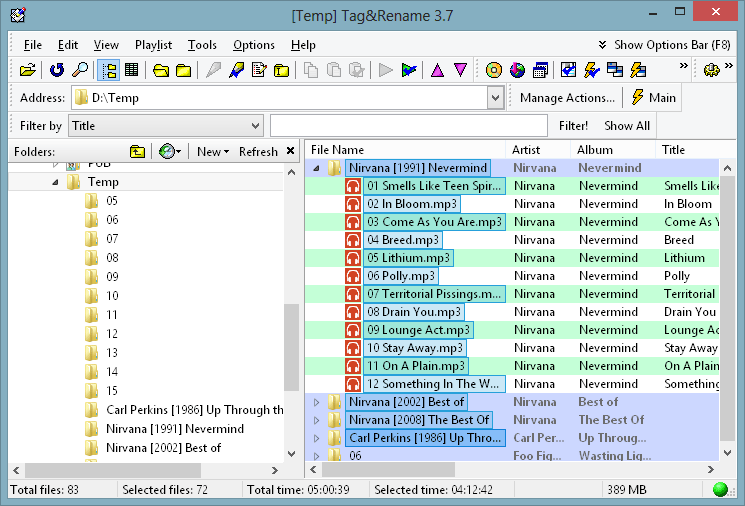Click the filter text input field
Screen dimensions: 745x506
(409, 126)
